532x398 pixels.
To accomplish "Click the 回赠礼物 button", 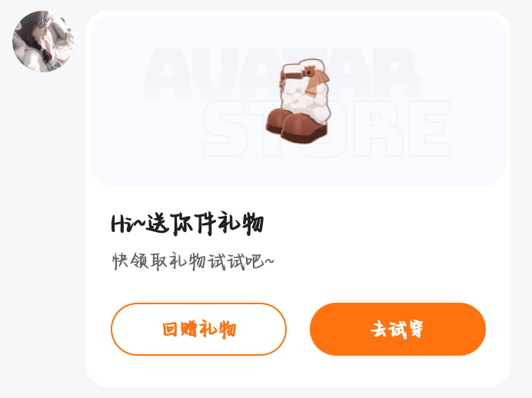I will tap(198, 329).
